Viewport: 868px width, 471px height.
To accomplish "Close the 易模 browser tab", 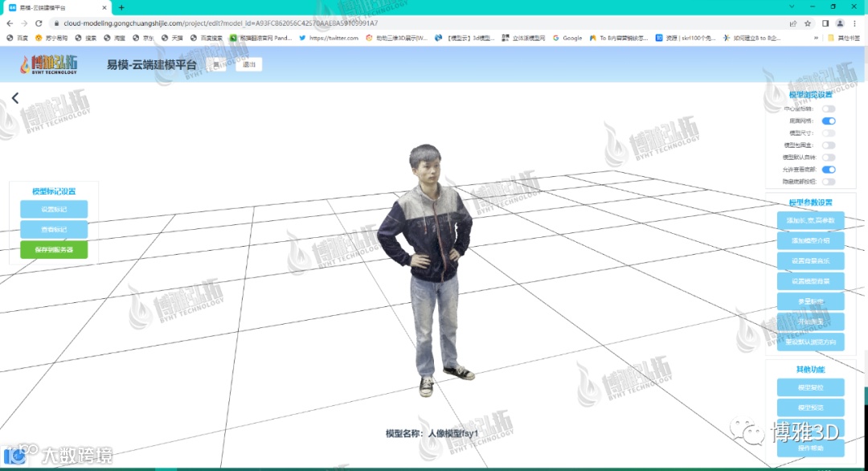I will (104, 8).
